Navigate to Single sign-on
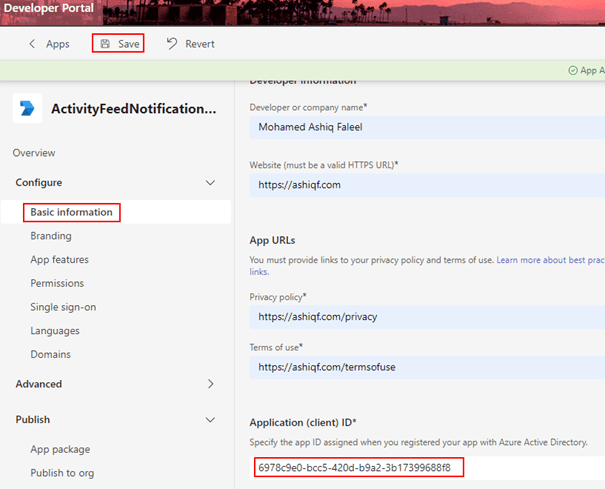605x489 pixels. click(x=63, y=307)
